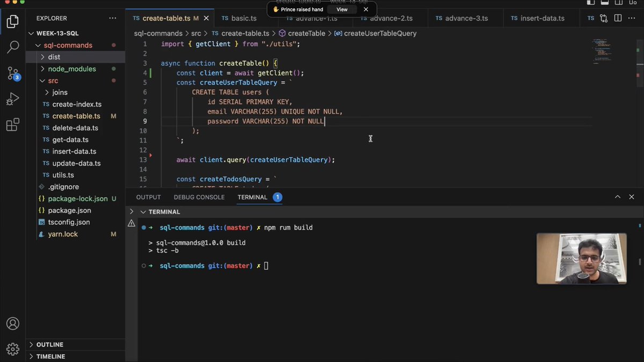Open Source Control view with badge 3
The image size is (644, 362).
tap(12, 73)
